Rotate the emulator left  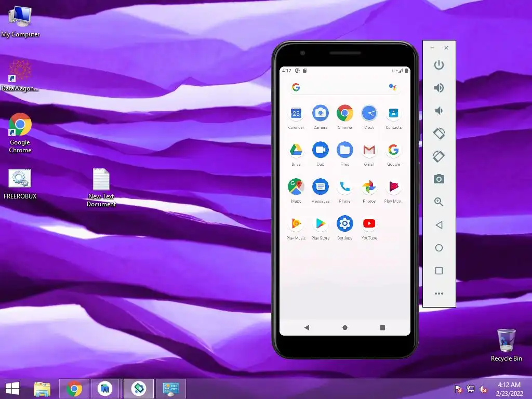(x=439, y=134)
